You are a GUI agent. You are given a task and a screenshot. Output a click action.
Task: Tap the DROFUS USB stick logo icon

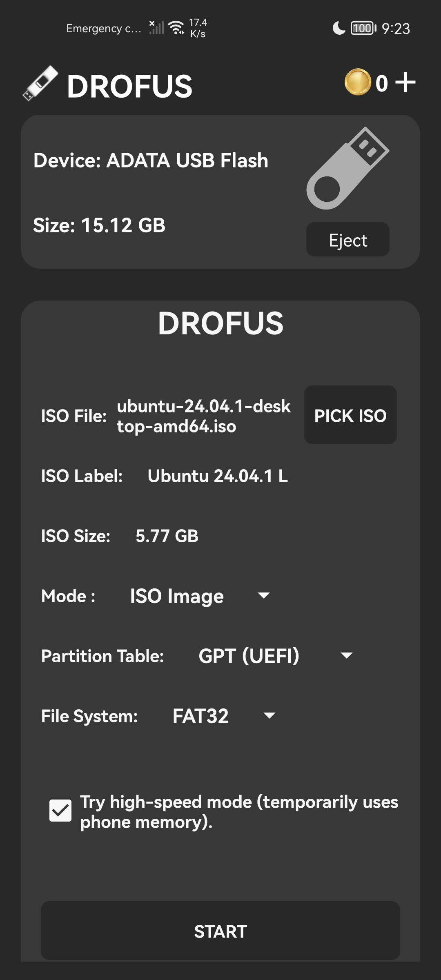point(40,83)
